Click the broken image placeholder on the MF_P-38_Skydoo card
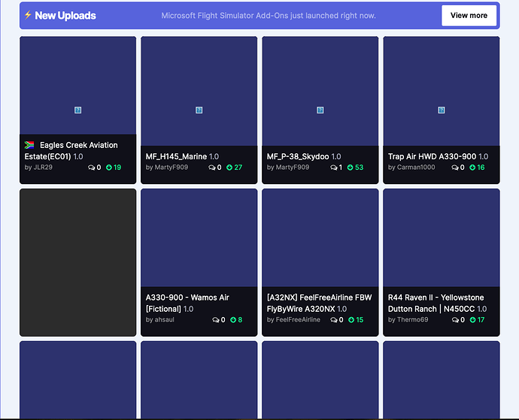 pyautogui.click(x=320, y=110)
